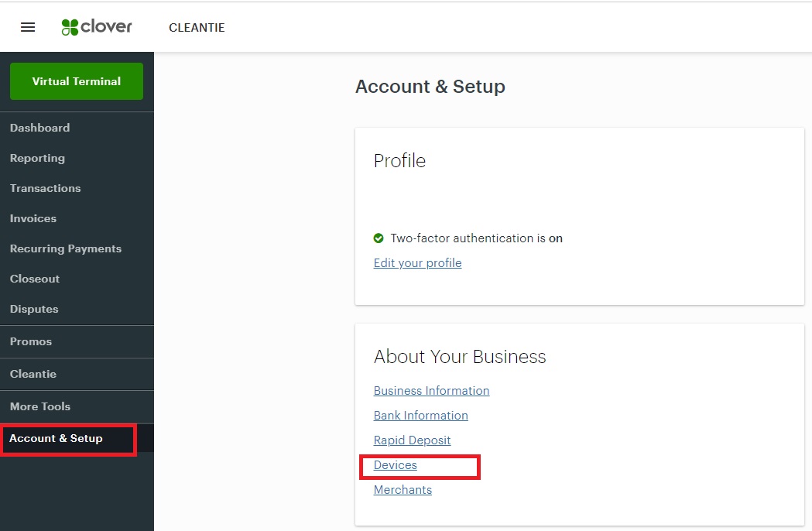
Task: Open Closeout in the sidebar
Action: click(x=35, y=279)
